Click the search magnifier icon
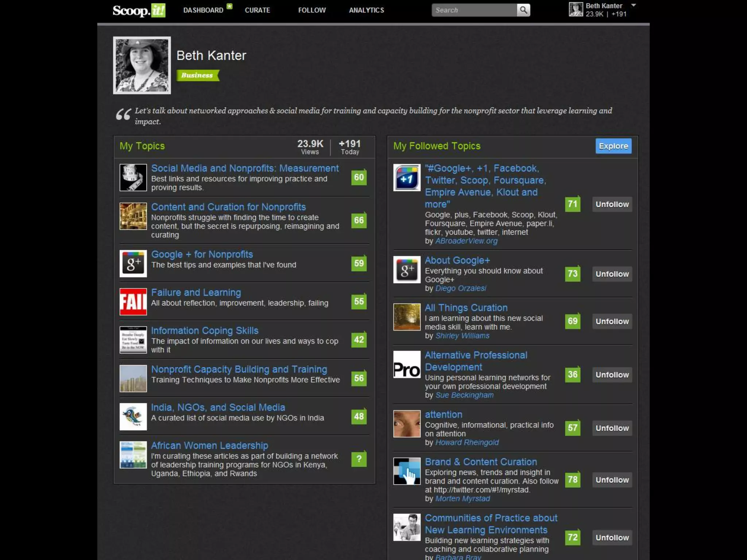Viewport: 747px width, 560px height. point(523,10)
